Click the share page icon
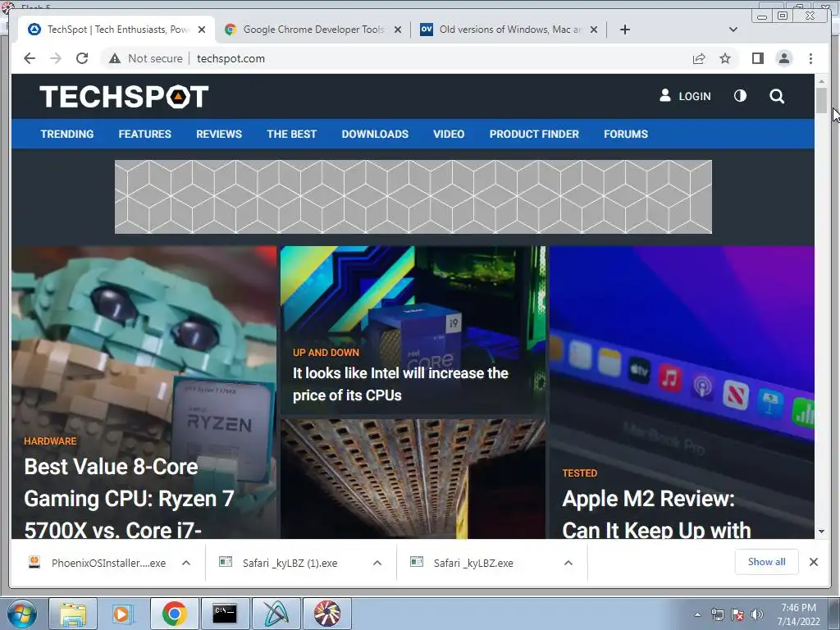 699,58
